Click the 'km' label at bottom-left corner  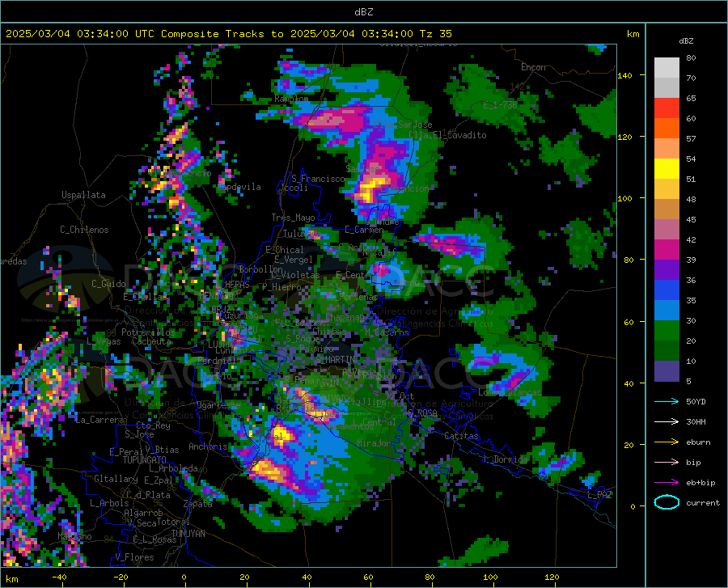[x=11, y=579]
